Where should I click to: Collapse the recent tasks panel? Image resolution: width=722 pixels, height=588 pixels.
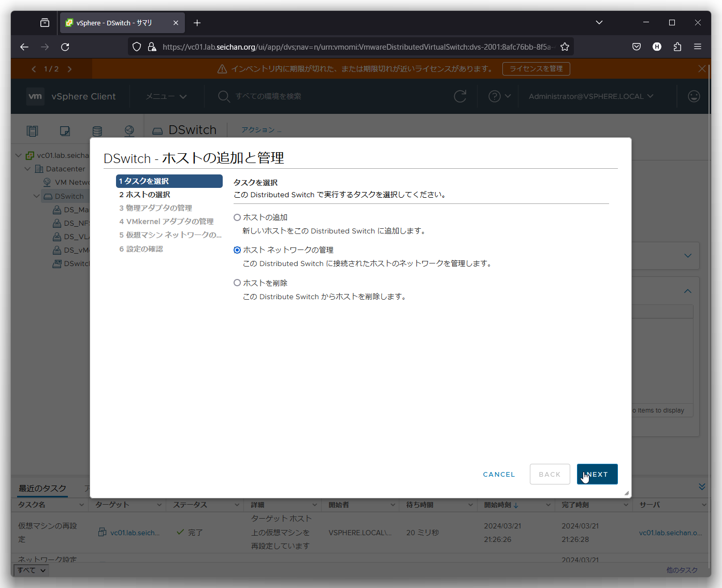tap(702, 487)
